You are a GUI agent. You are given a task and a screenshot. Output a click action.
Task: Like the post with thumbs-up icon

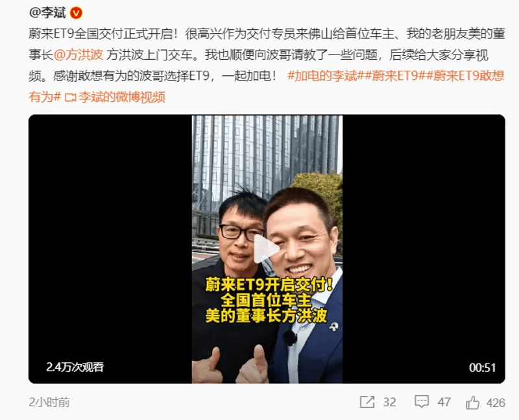coord(472,402)
